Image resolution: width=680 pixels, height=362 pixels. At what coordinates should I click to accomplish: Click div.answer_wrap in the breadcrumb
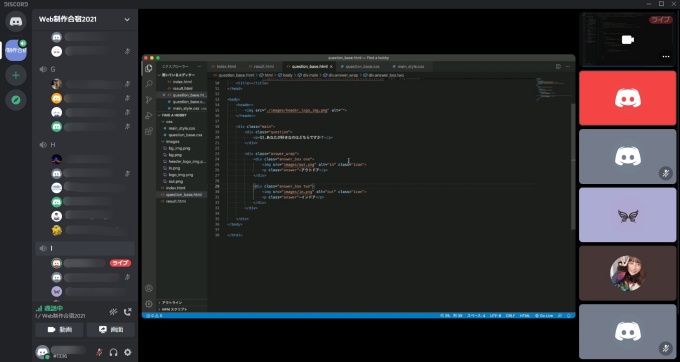click(341, 75)
